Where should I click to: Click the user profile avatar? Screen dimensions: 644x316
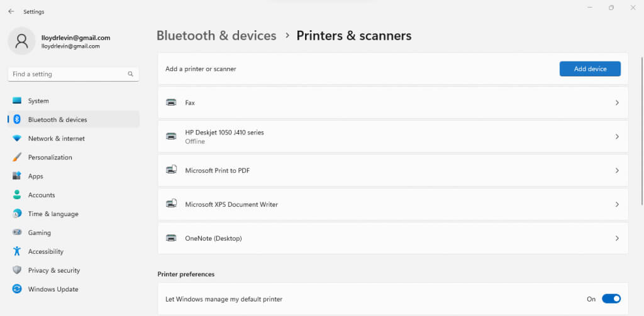tap(22, 41)
